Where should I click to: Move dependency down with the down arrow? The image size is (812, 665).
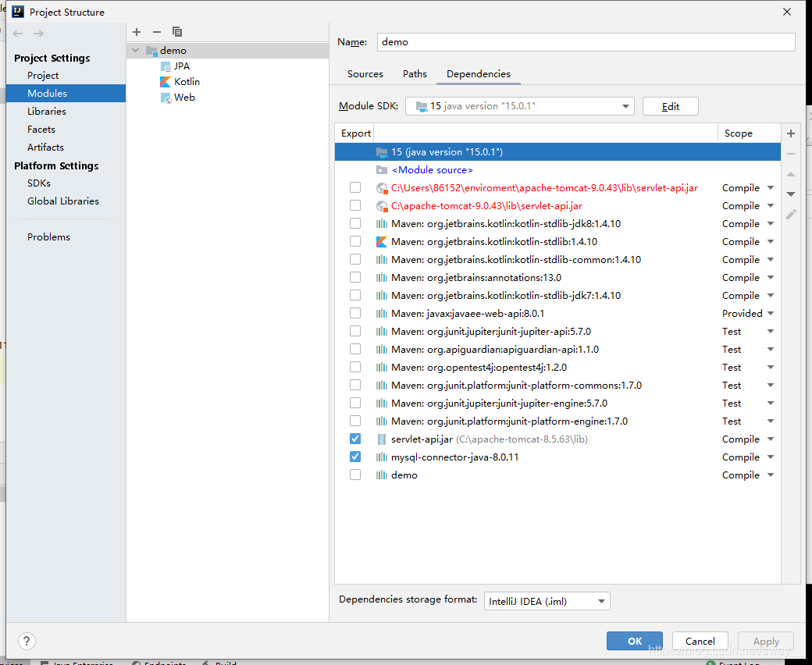click(x=791, y=194)
